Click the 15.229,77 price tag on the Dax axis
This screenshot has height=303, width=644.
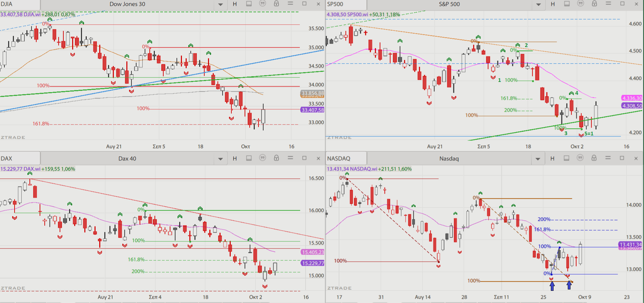(312, 263)
